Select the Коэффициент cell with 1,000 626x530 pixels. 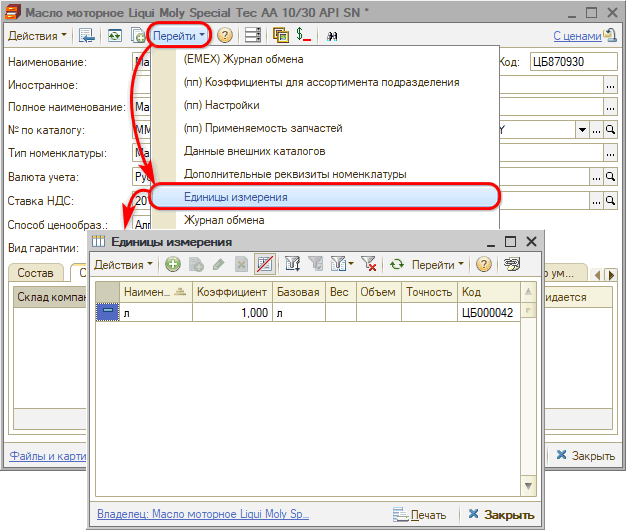[x=231, y=313]
